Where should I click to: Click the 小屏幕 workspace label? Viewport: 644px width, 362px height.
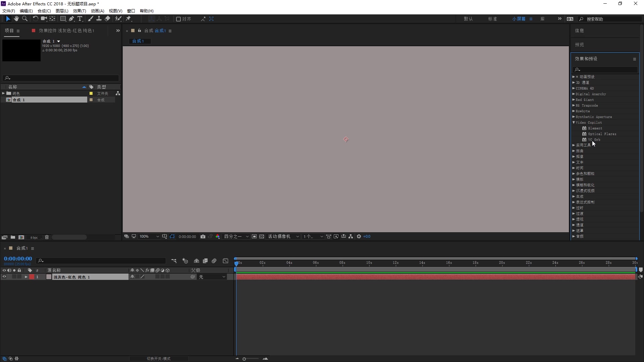tap(520, 19)
